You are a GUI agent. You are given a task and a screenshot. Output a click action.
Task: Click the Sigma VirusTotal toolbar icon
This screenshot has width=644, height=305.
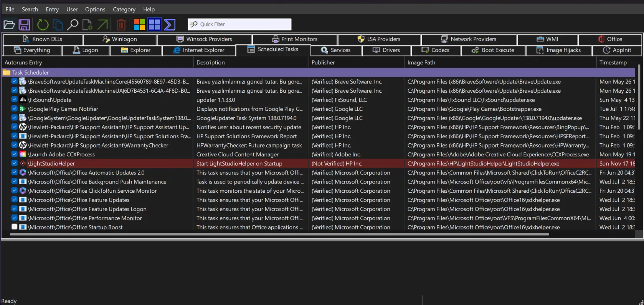170,25
